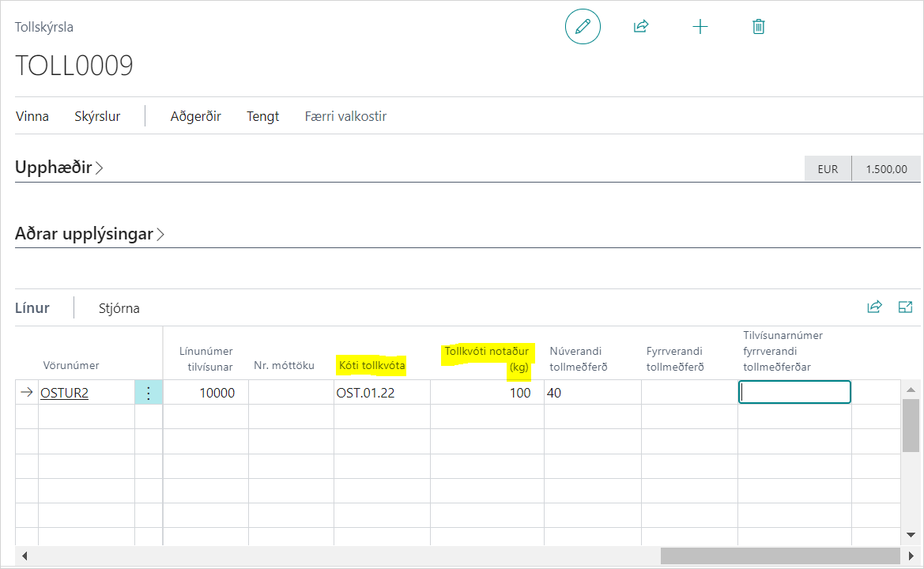Expand Línur section to full view
Screen dimensions: 924x569
(906, 307)
